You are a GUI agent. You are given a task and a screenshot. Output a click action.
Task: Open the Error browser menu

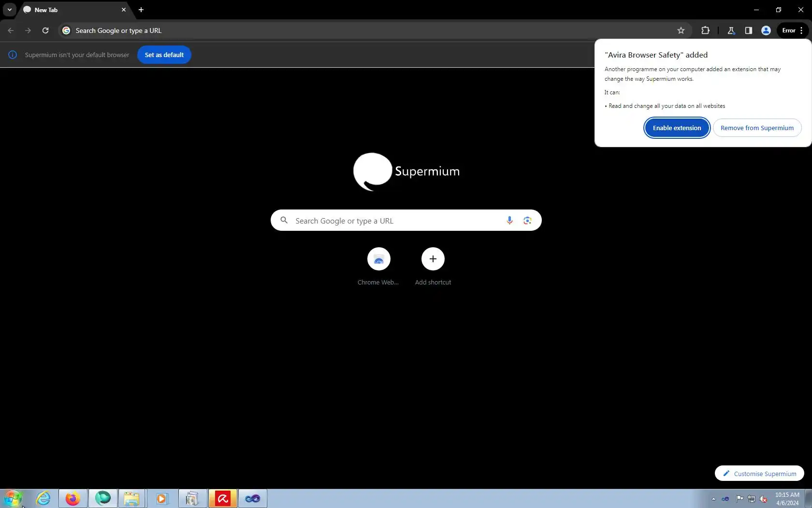pyautogui.click(x=793, y=30)
